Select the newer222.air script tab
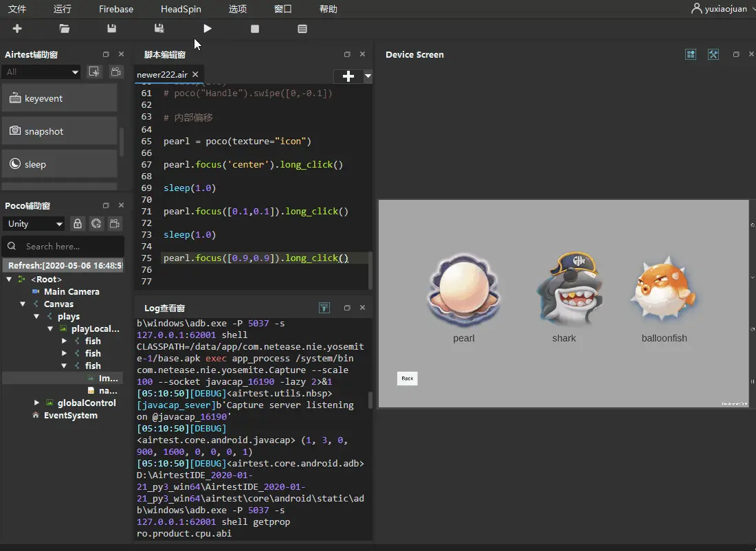Screen dimensions: 756x551 tap(162, 75)
